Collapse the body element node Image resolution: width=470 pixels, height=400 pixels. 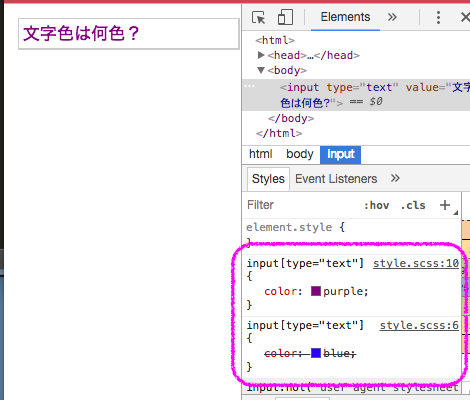pos(261,70)
